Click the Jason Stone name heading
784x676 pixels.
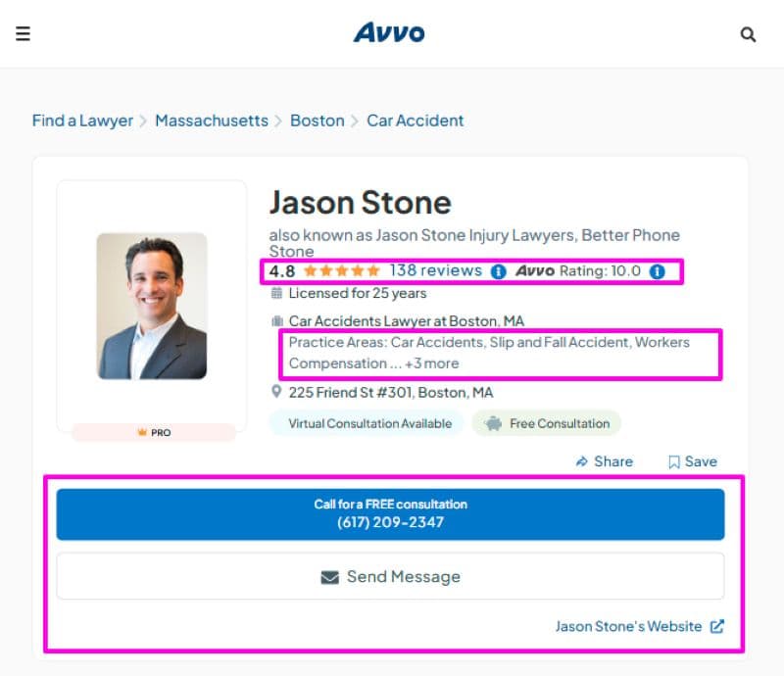click(x=360, y=203)
